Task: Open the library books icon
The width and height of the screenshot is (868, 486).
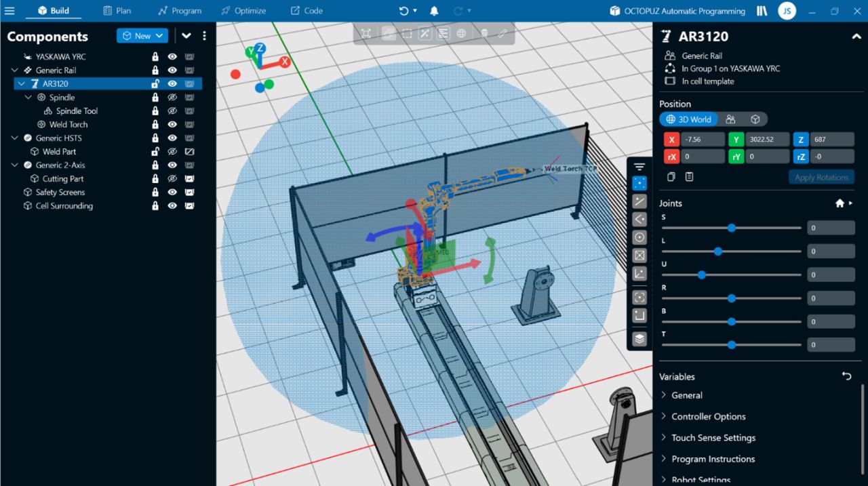Action: click(x=762, y=11)
